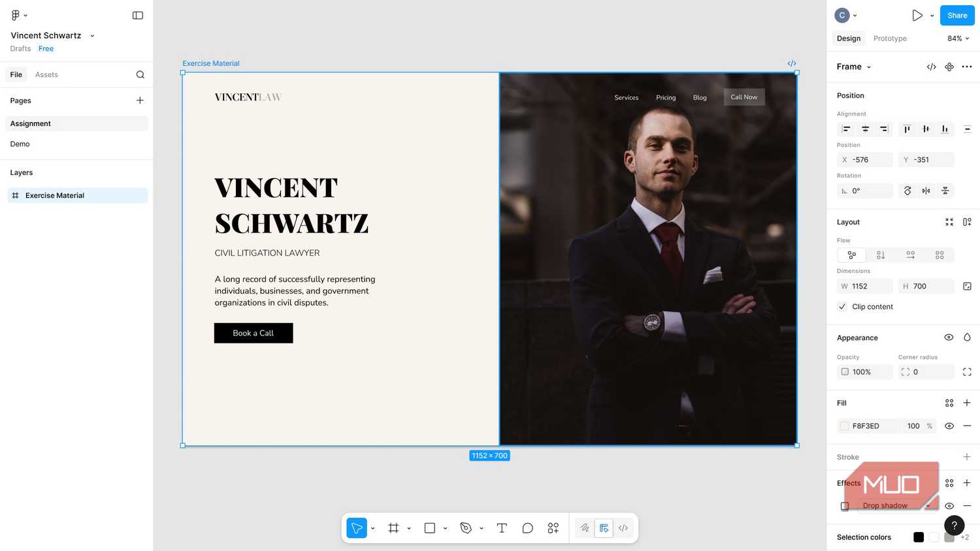
Task: Select freeform flow layout option
Action: (x=851, y=255)
